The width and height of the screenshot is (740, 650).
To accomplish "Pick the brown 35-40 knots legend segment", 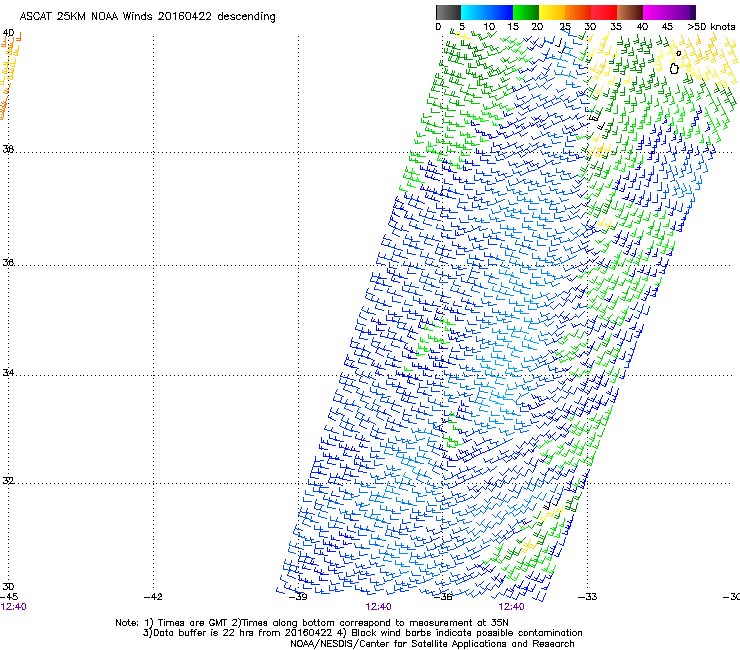I will [x=630, y=12].
